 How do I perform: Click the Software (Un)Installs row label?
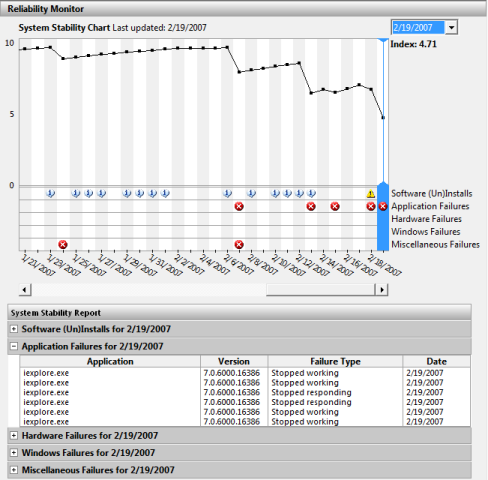tap(431, 194)
